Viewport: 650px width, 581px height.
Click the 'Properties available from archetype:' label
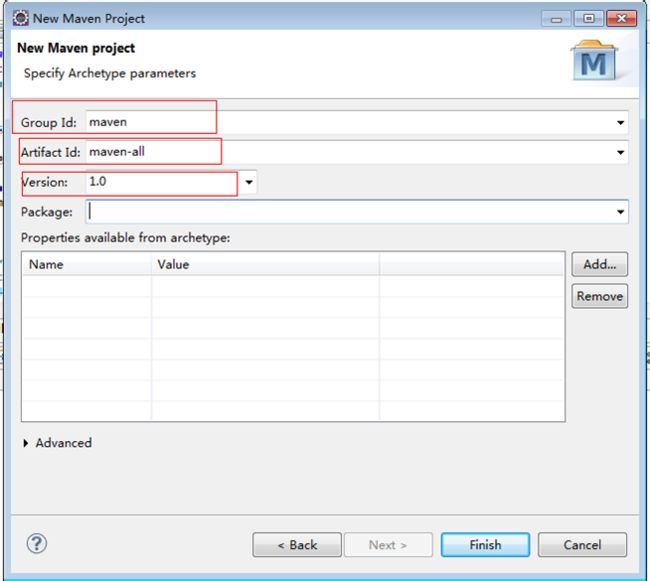(x=126, y=238)
